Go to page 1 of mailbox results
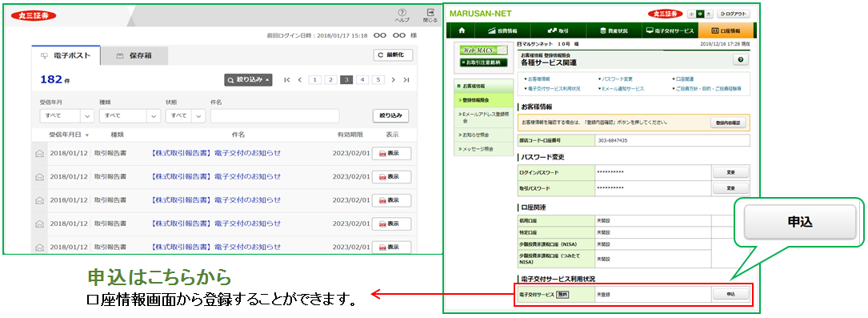Image resolution: width=868 pixels, height=318 pixels. coord(315,80)
